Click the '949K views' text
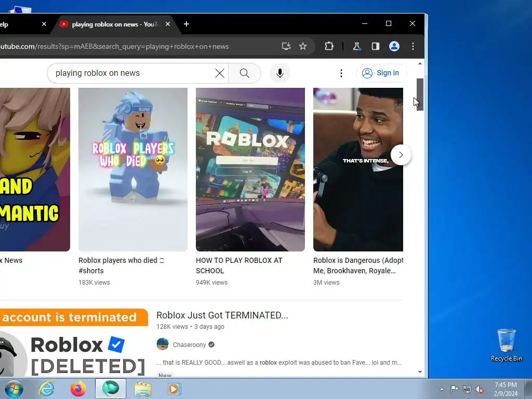 pos(212,282)
